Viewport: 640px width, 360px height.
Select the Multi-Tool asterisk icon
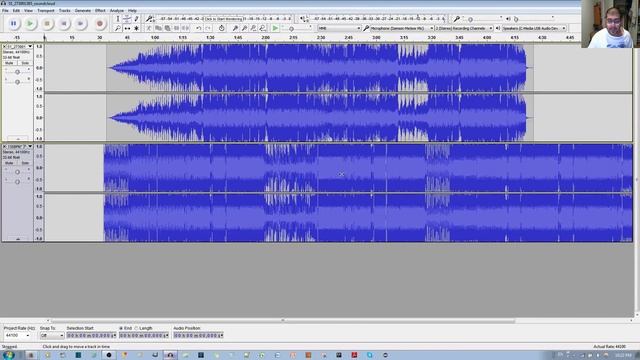pos(136,28)
